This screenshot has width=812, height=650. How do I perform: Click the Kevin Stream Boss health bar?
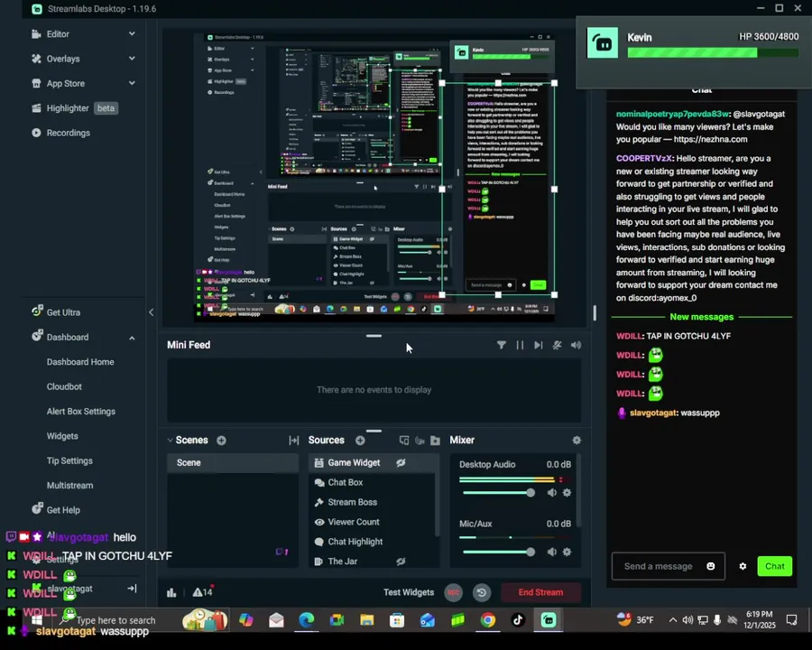click(713, 52)
